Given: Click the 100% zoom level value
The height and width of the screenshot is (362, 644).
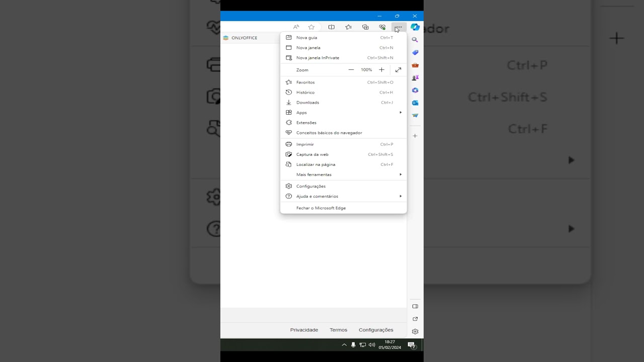Looking at the screenshot, I should (x=366, y=70).
